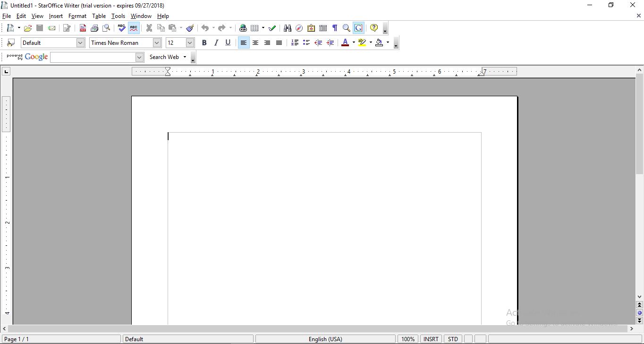This screenshot has width=644, height=344.
Task: Open the Help agent
Action: pyautogui.click(x=373, y=28)
